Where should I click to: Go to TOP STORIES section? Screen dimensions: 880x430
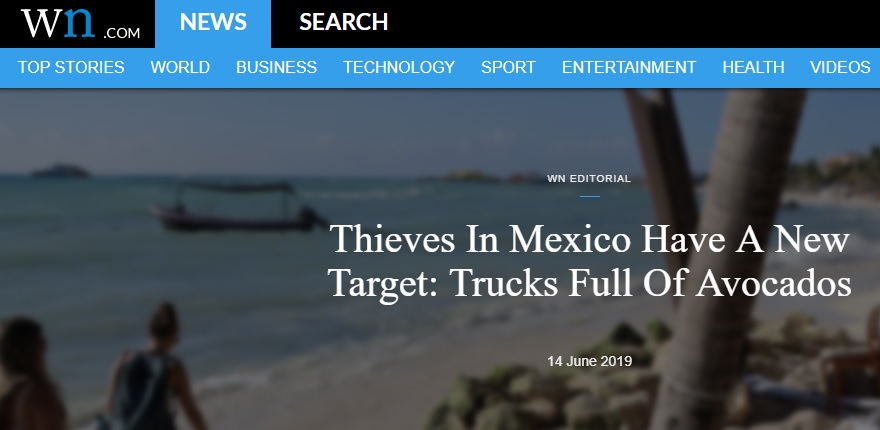(71, 67)
